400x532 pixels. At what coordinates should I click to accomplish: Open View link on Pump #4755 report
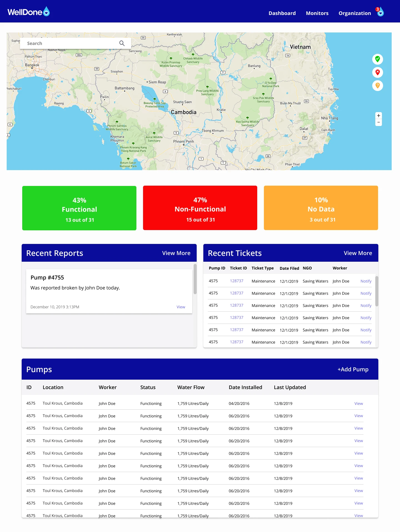coord(181,307)
